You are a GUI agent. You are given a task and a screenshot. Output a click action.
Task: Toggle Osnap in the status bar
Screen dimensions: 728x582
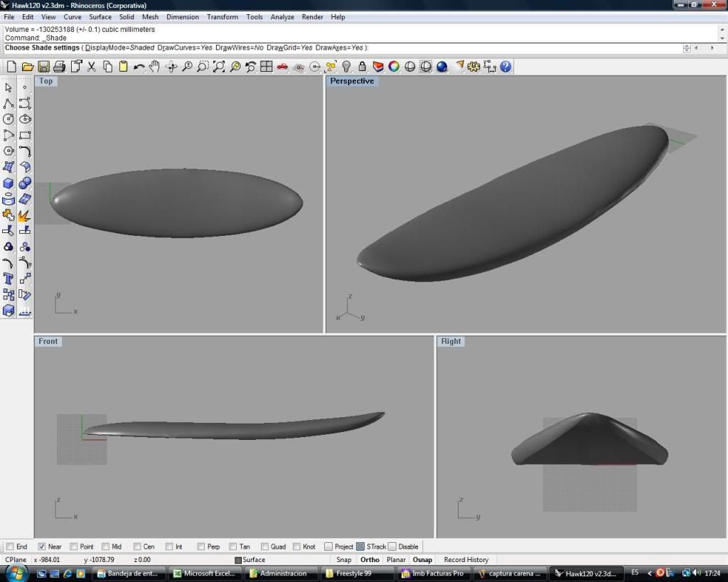(422, 560)
